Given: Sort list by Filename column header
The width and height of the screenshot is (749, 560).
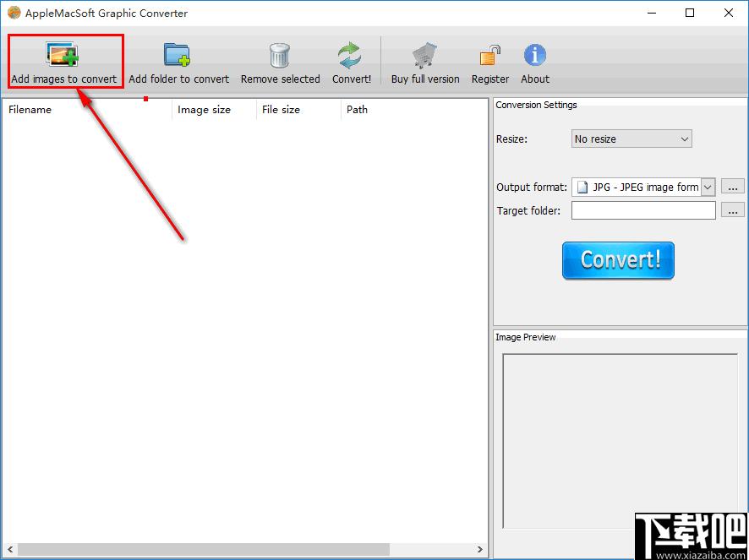Looking at the screenshot, I should click(x=87, y=109).
